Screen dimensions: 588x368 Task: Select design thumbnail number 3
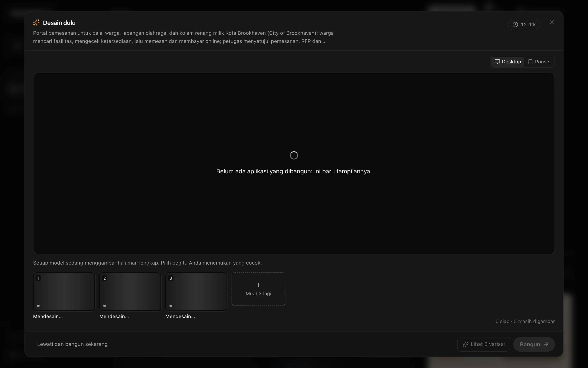click(196, 292)
